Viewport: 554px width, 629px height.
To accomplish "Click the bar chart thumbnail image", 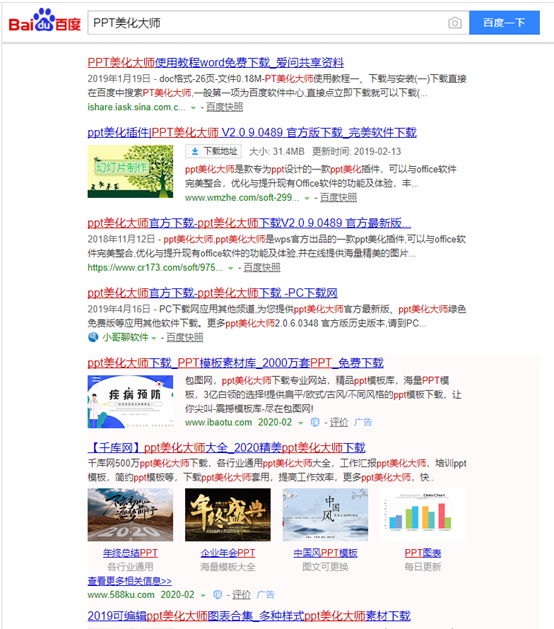I will point(423,515).
